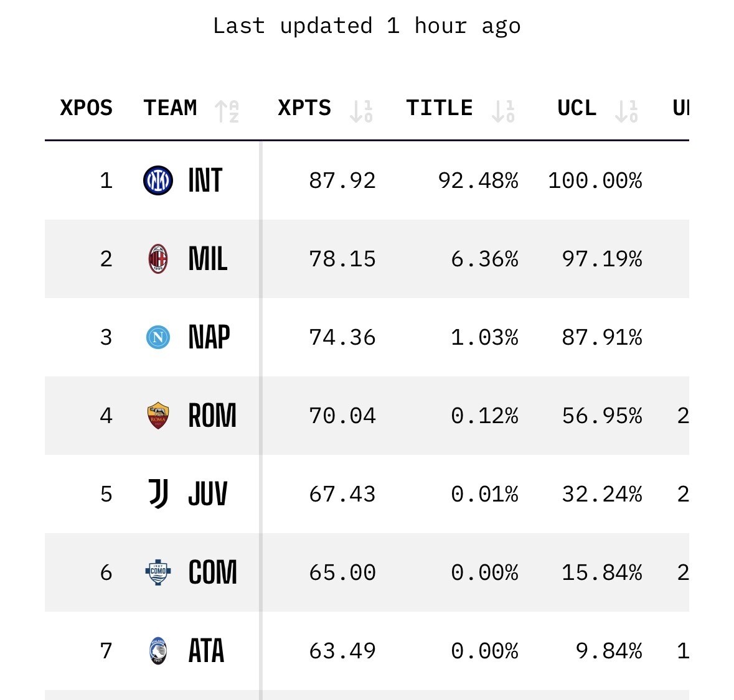Open the ROM team name link
The width and height of the screenshot is (734, 700).
[212, 416]
